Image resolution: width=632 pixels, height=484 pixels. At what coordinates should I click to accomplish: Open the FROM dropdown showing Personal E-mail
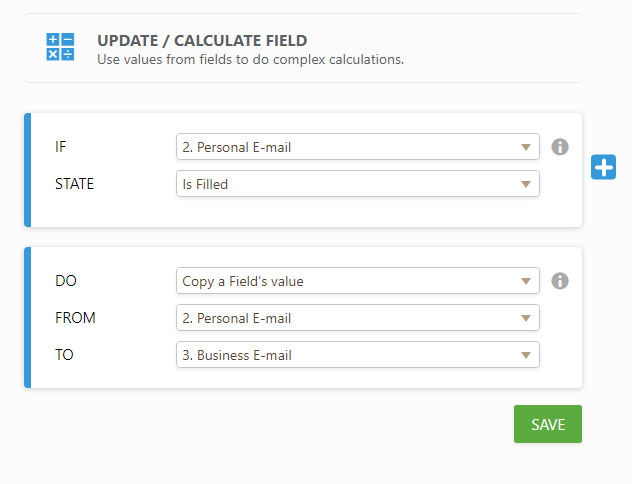357,318
